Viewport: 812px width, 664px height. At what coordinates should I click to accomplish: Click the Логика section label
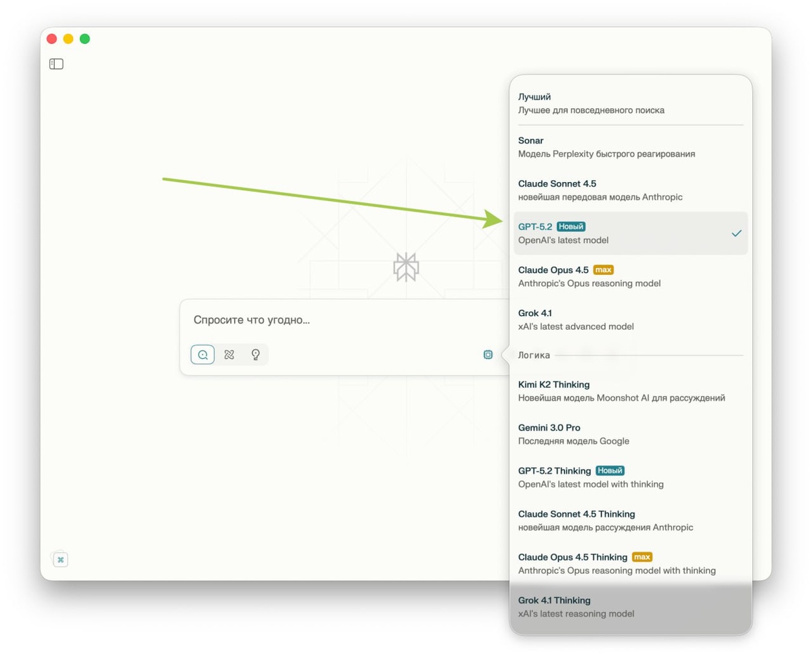pyautogui.click(x=534, y=355)
